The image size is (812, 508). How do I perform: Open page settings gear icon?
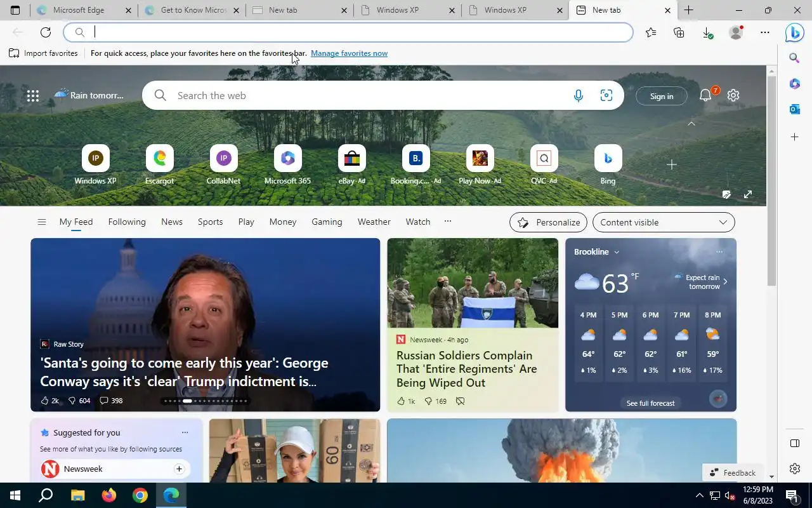point(733,95)
